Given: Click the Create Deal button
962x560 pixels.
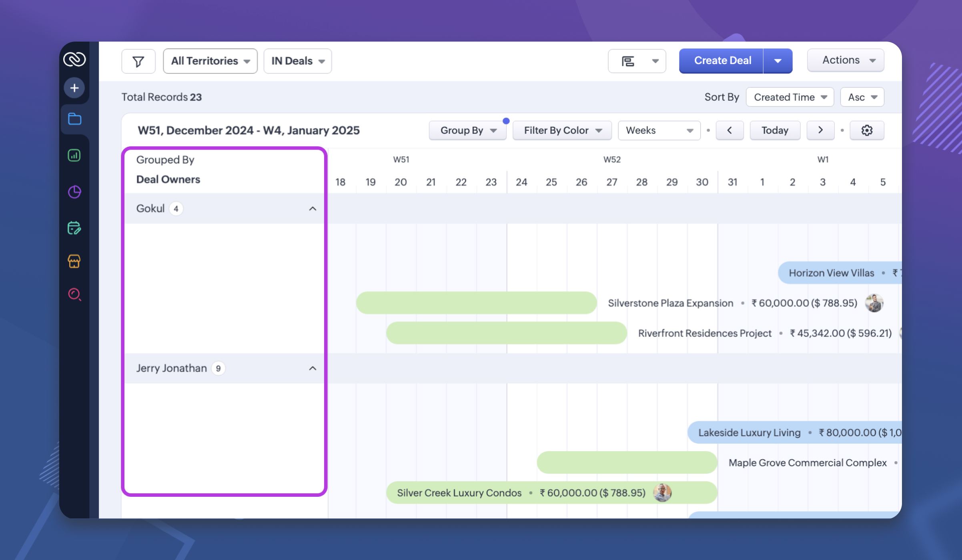Looking at the screenshot, I should pyautogui.click(x=722, y=60).
